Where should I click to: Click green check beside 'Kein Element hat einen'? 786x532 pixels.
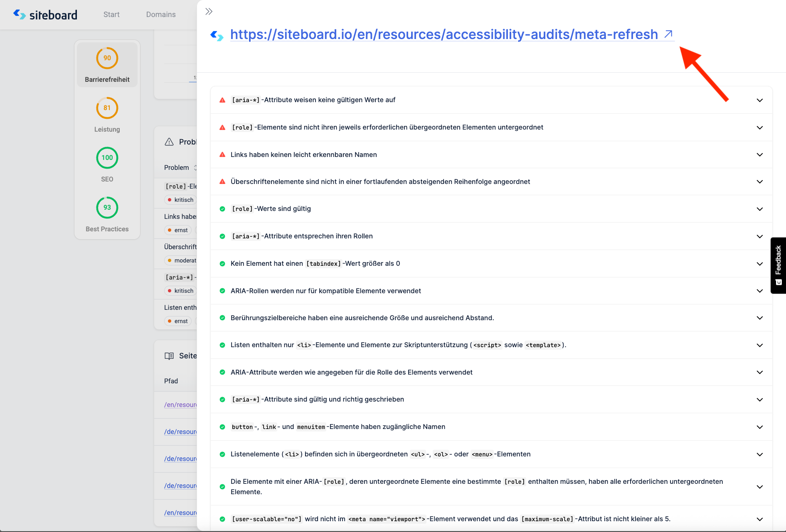222,264
